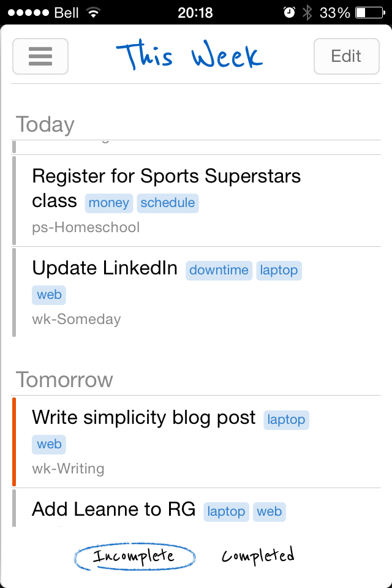
Task: Tap the battery indicator icon
Action: coord(369,12)
